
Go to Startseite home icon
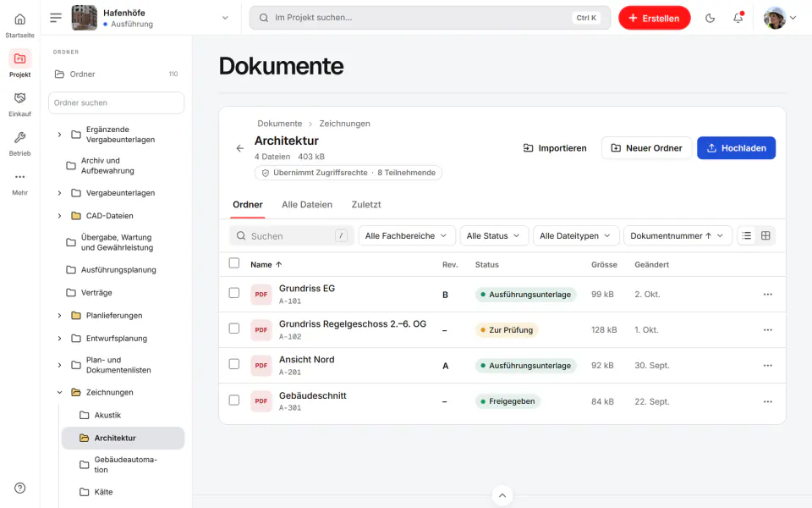click(19, 19)
